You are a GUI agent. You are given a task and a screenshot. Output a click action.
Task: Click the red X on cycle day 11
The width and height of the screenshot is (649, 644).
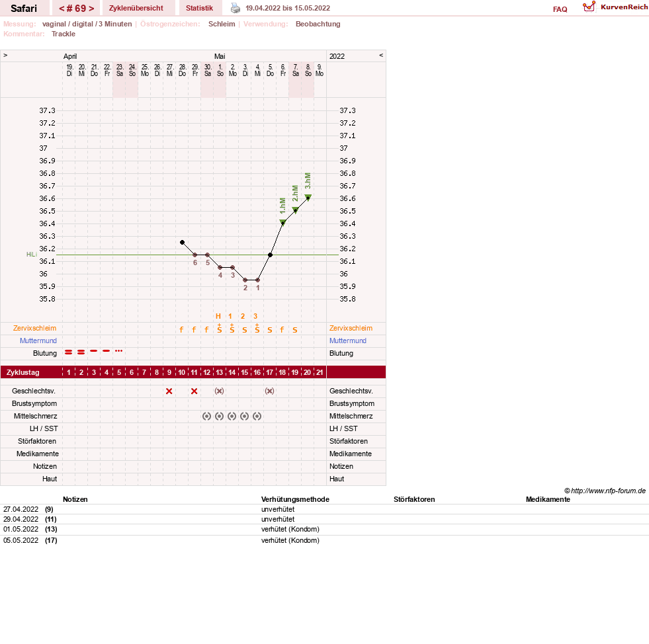[194, 391]
